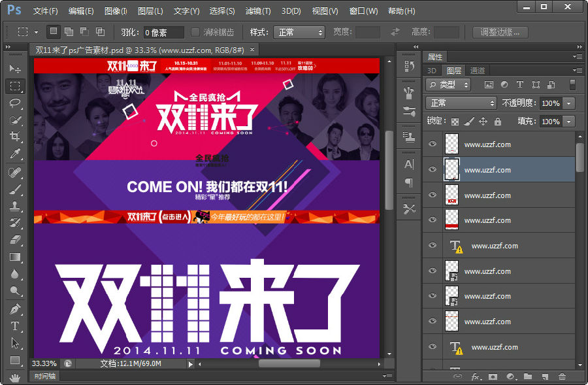This screenshot has height=385, width=588.
Task: Select the Blur tool
Action: click(15, 274)
